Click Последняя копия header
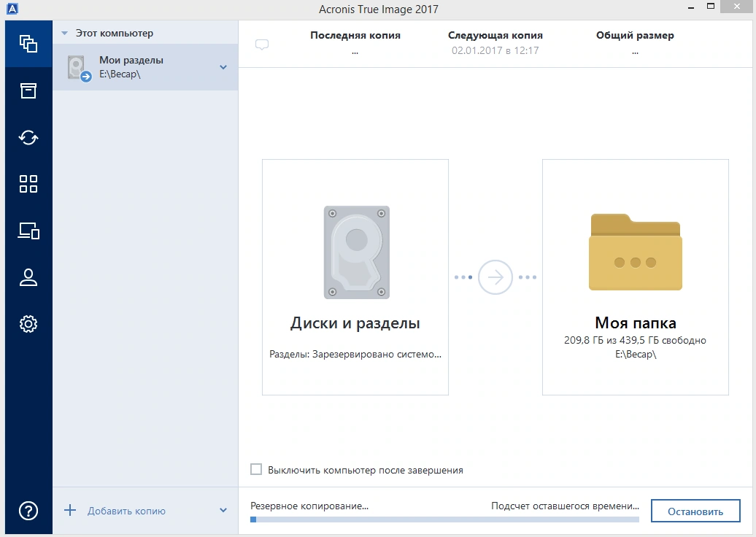 pos(355,35)
